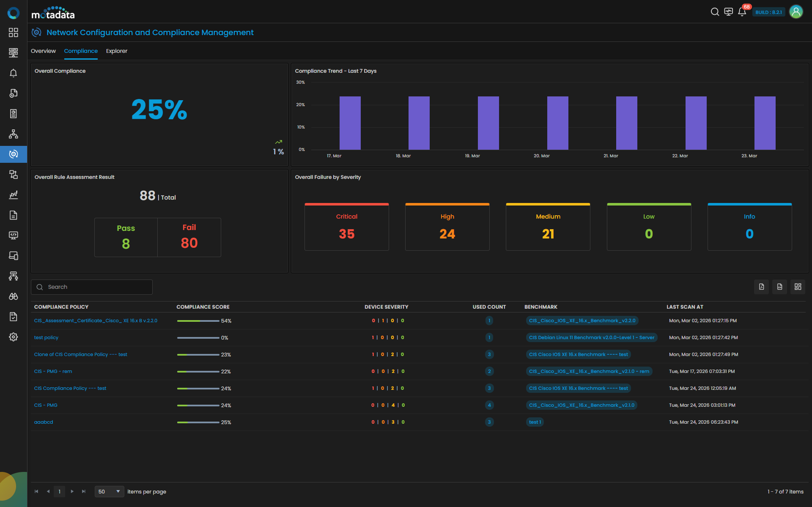Click the global search magnifier icon
This screenshot has width=812, height=507.
click(715, 12)
